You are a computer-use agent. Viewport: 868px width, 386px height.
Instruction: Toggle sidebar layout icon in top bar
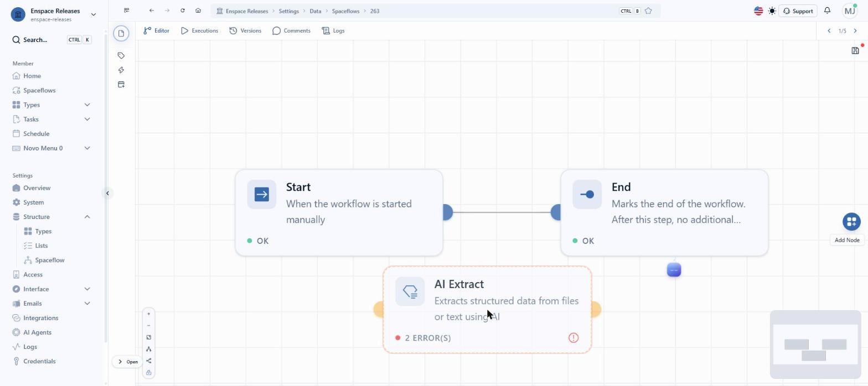tap(127, 11)
